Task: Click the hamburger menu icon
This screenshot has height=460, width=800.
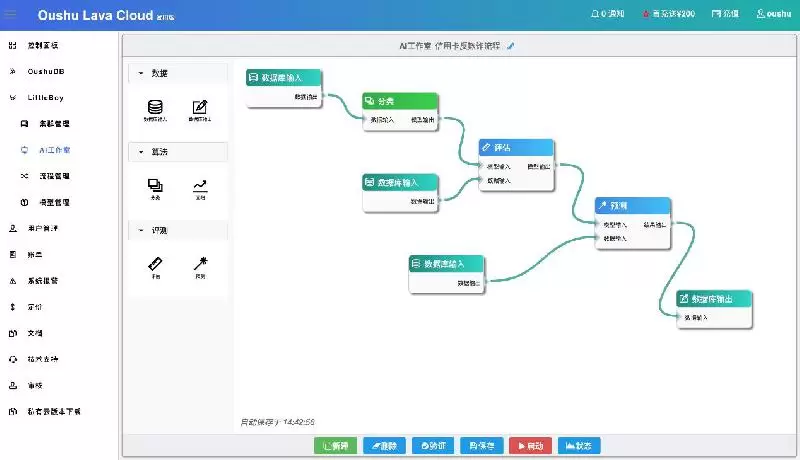Action: (x=12, y=15)
